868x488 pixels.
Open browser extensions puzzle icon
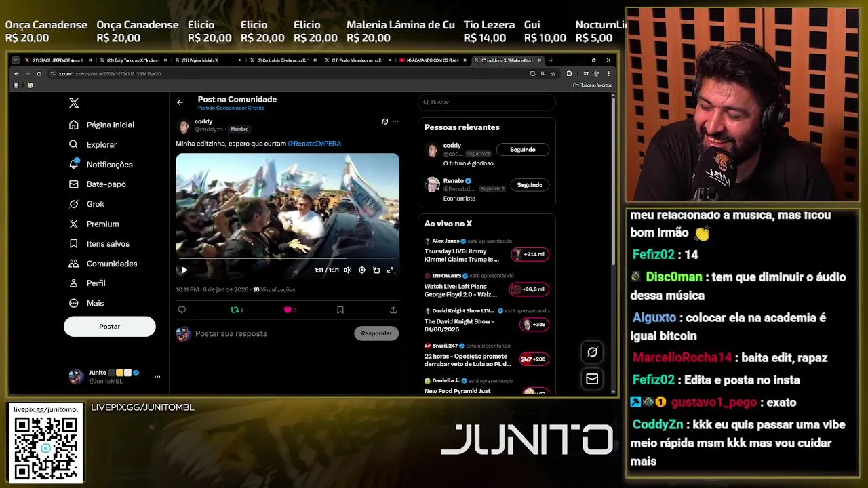(x=569, y=73)
